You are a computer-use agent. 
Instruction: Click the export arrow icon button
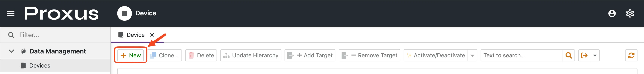click(584, 55)
